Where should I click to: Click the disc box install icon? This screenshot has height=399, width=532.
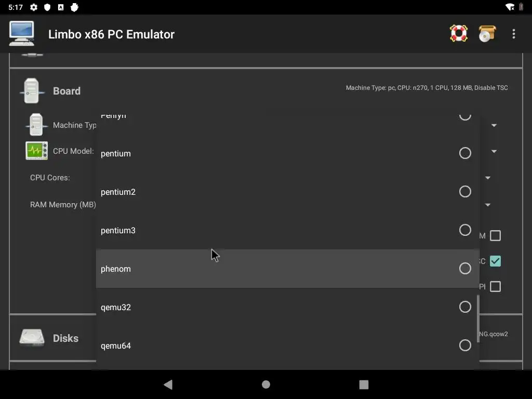click(487, 34)
